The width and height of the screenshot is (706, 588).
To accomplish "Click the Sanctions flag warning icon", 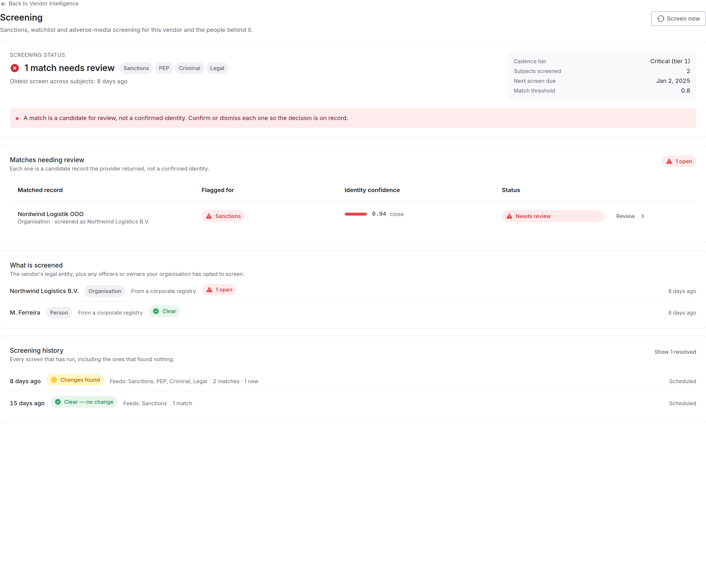I will (209, 216).
